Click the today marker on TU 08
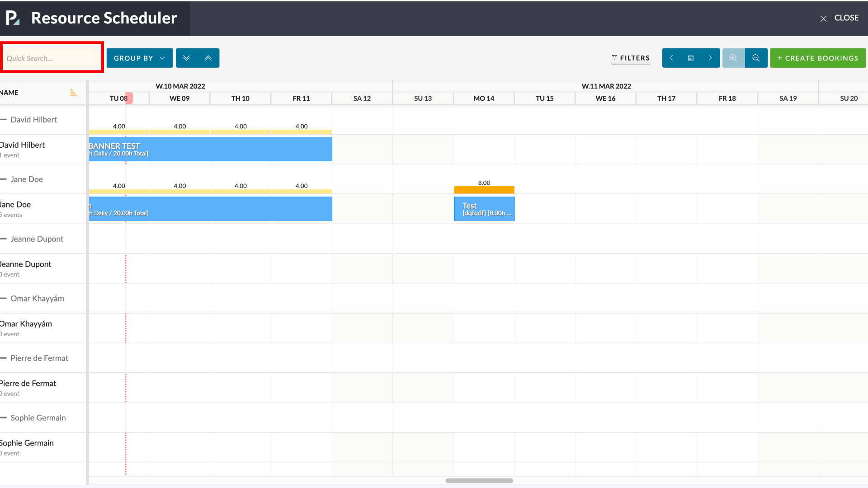 pyautogui.click(x=129, y=98)
